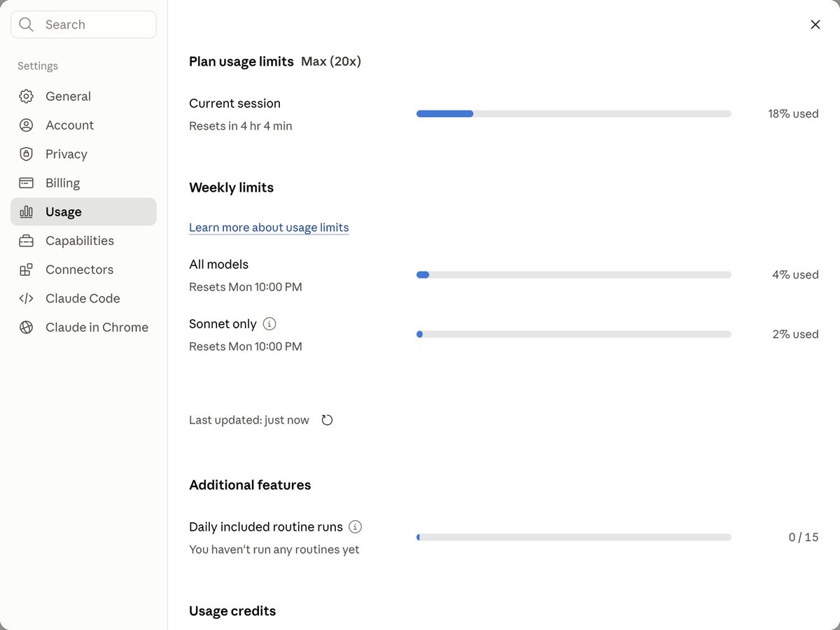Screen dimensions: 840x630
Task: Click the Claude Code brackets icon
Action: 26,298
